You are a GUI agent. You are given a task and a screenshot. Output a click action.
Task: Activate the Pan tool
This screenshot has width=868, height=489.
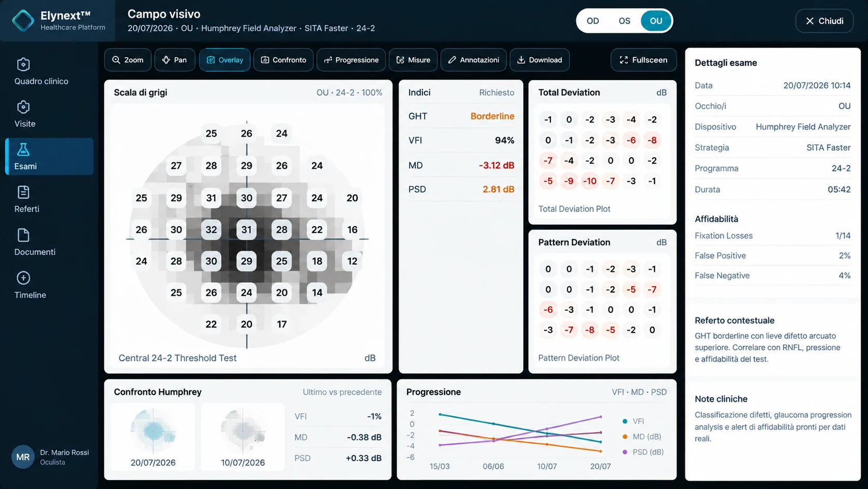click(174, 60)
